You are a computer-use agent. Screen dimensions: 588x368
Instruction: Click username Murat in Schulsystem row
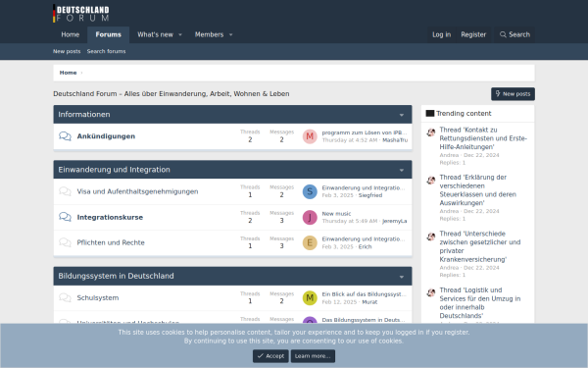(369, 302)
